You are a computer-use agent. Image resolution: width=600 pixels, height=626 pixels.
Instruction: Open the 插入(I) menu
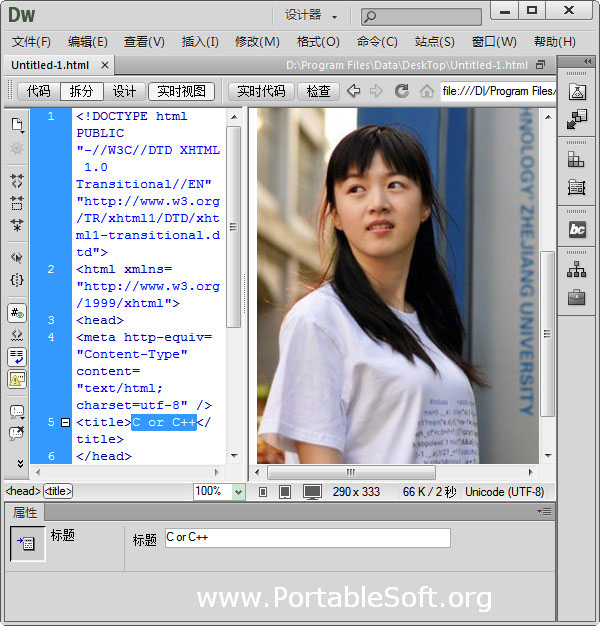pos(200,42)
